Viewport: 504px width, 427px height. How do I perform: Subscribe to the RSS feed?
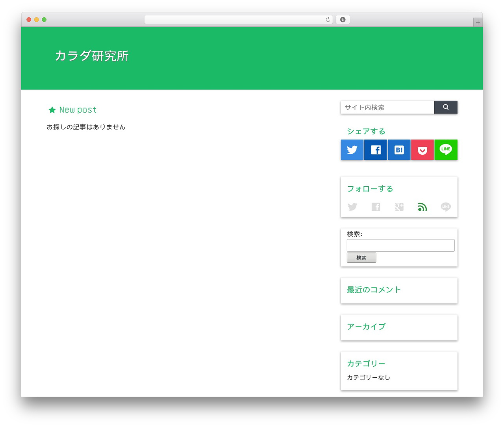pyautogui.click(x=422, y=207)
